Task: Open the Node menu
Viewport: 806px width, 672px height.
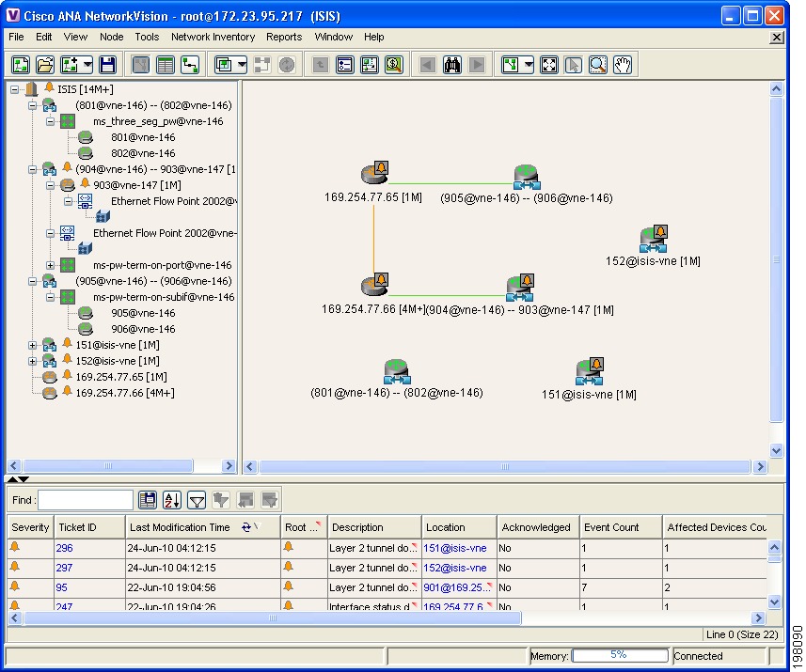Action: pyautogui.click(x=112, y=37)
